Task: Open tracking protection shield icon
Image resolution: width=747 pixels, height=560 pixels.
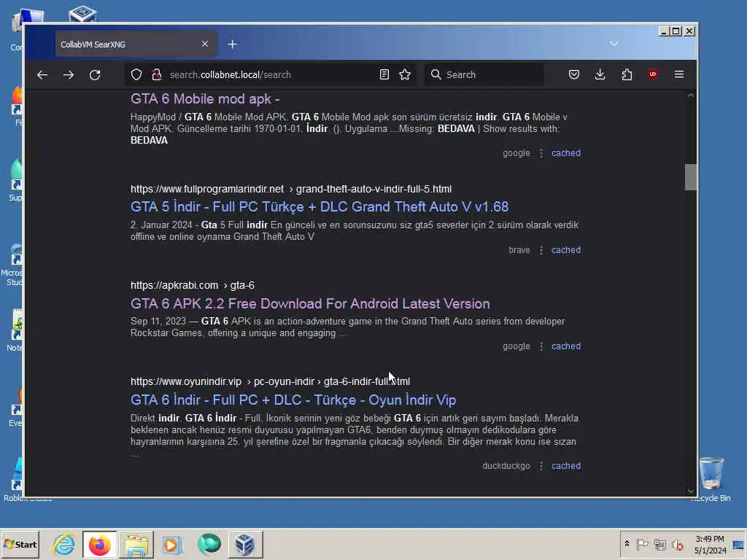Action: [136, 75]
